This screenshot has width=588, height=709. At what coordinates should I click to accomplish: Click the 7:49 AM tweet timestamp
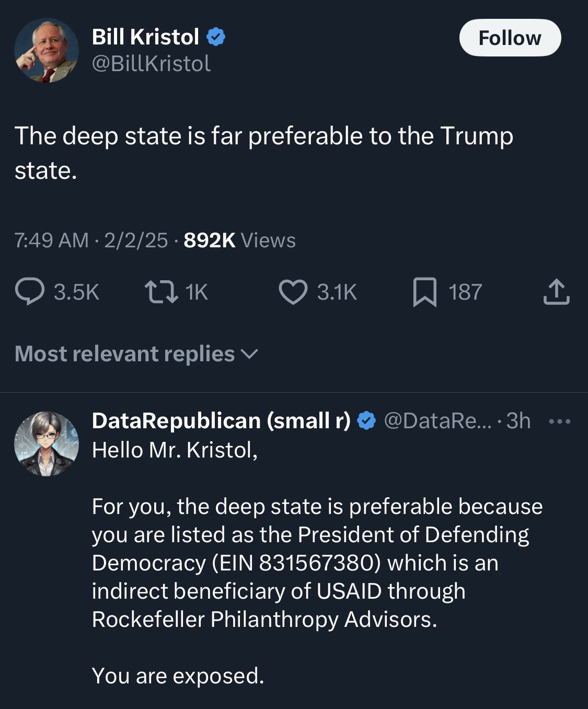(52, 241)
